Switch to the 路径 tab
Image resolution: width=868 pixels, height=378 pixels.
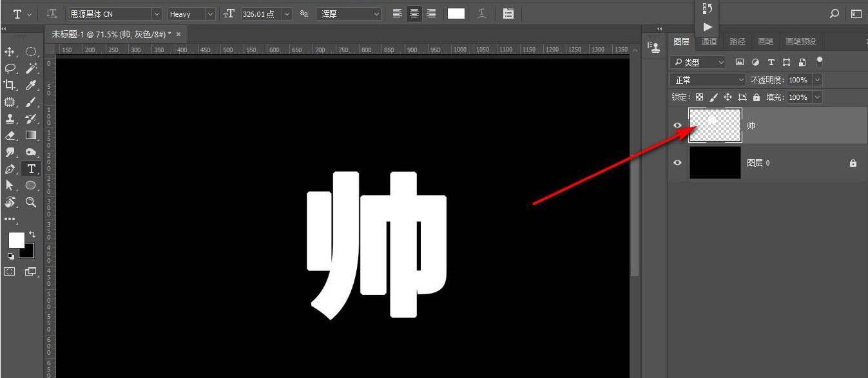[x=737, y=41]
